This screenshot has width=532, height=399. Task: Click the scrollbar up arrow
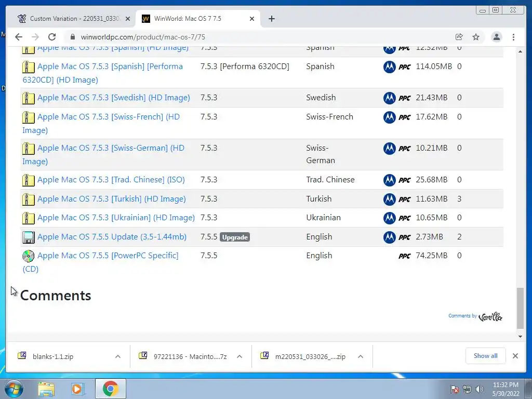click(x=520, y=51)
